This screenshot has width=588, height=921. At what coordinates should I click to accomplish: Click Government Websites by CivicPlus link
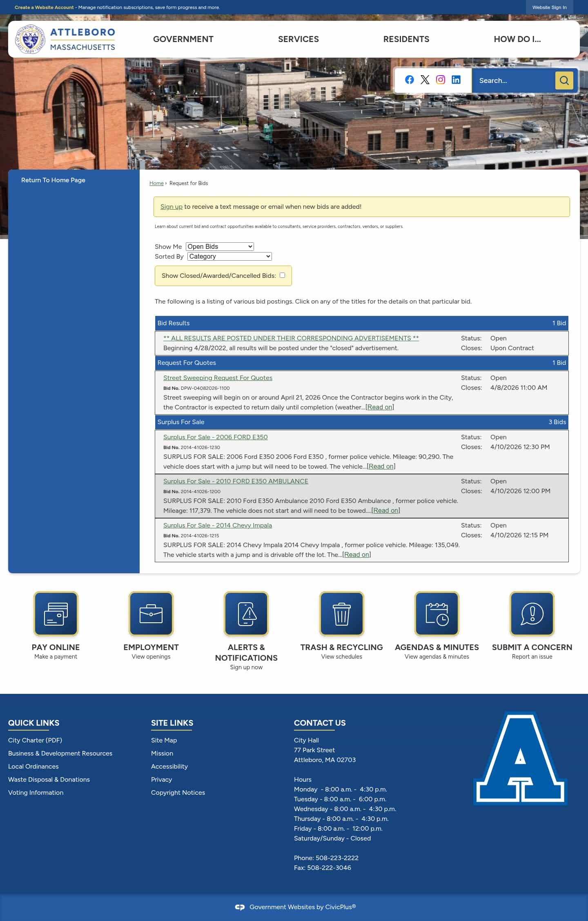[x=303, y=907]
